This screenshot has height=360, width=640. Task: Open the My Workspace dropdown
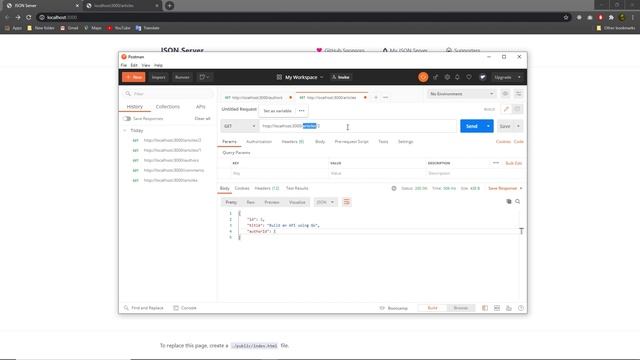(x=322, y=77)
